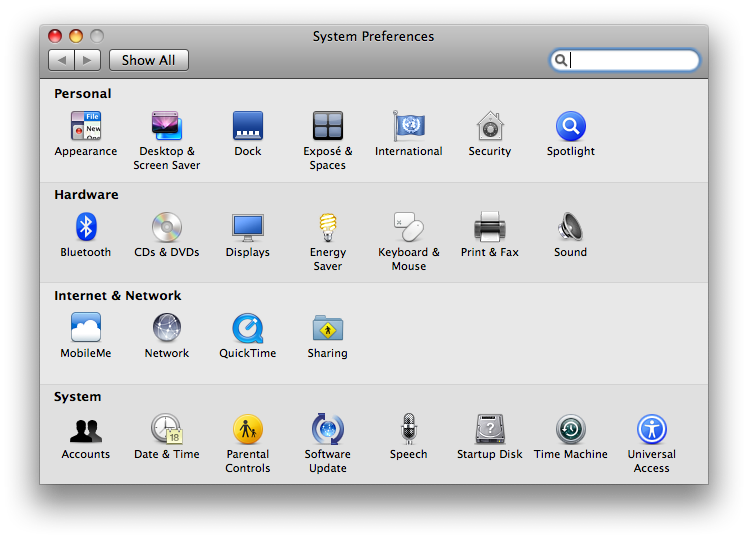Open Desktop & Screen Saver settings
748x539 pixels.
167,127
